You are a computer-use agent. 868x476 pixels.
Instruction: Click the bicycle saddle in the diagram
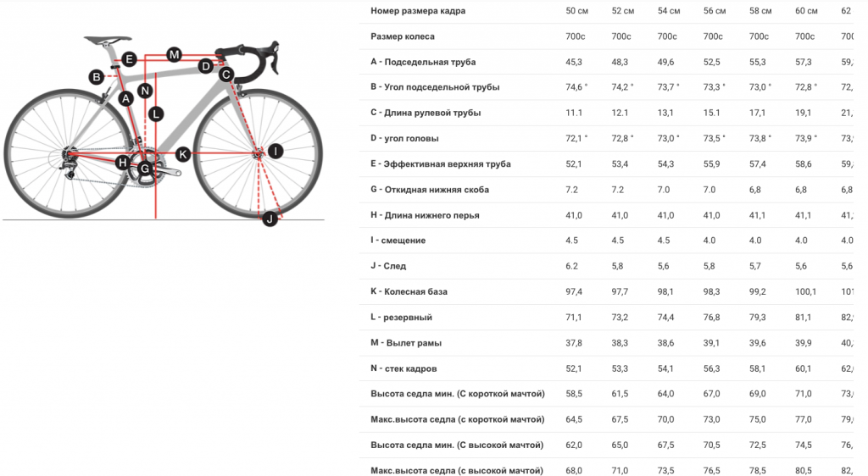(x=108, y=39)
